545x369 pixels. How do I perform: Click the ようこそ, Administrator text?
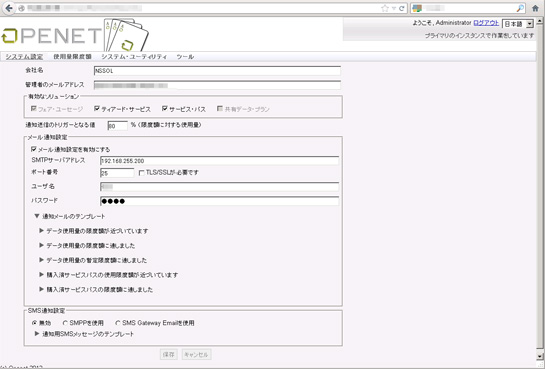point(442,23)
